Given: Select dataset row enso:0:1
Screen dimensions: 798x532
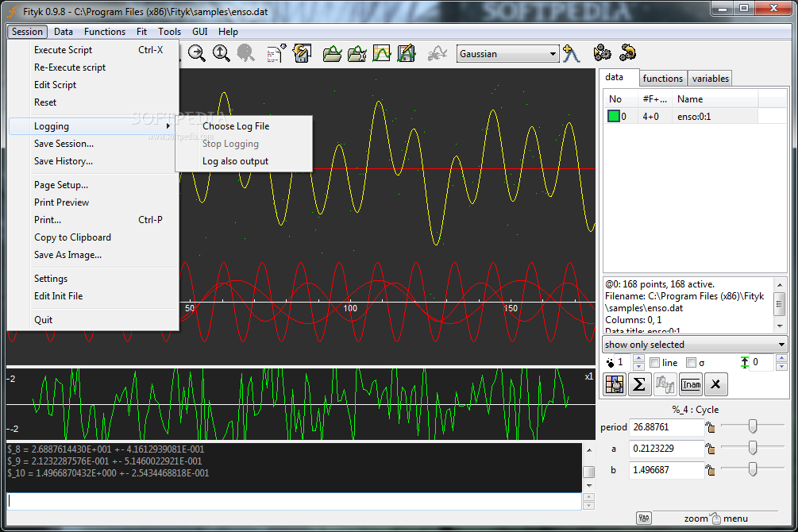Looking at the screenshot, I should coord(695,116).
